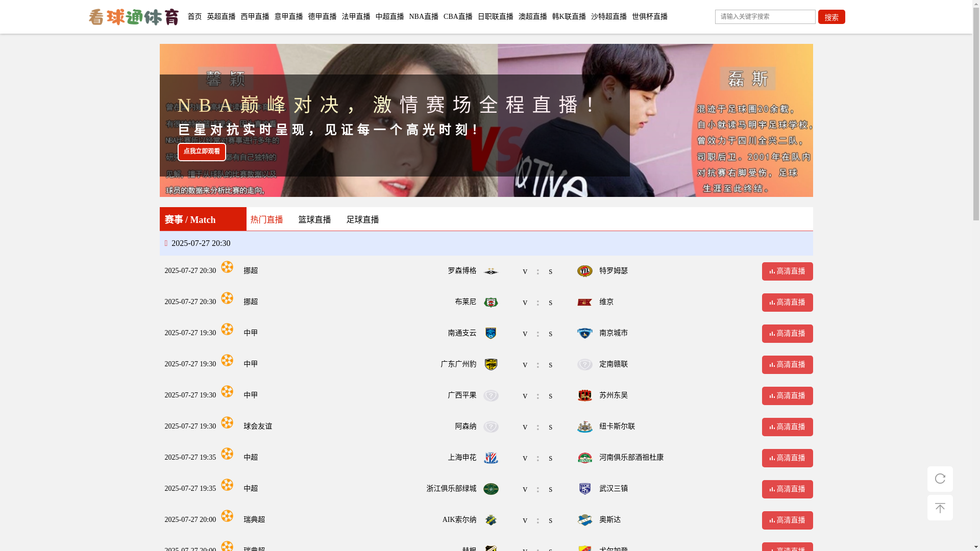Click 武汉三镇 team crest
This screenshot has width=980, height=551.
tap(584, 489)
